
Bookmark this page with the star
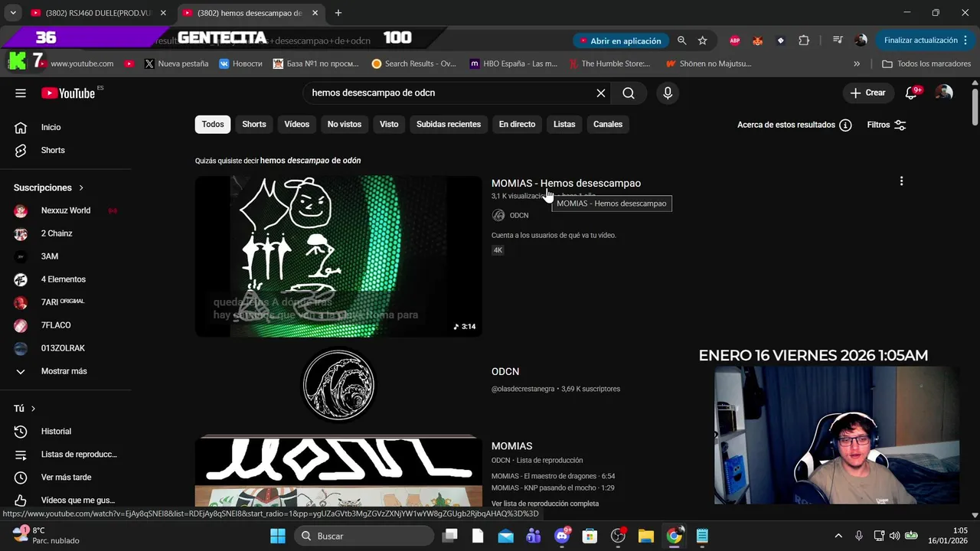[x=702, y=41]
